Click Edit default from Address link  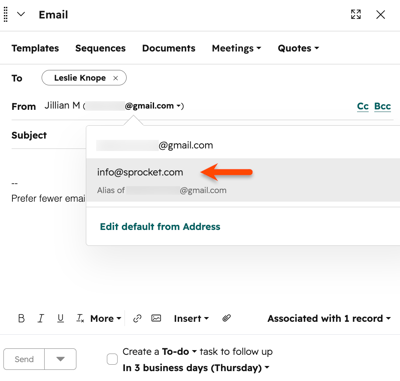click(160, 227)
